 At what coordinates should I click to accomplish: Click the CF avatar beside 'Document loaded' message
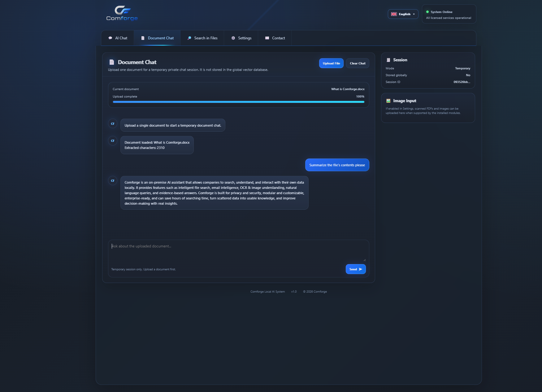pyautogui.click(x=113, y=141)
